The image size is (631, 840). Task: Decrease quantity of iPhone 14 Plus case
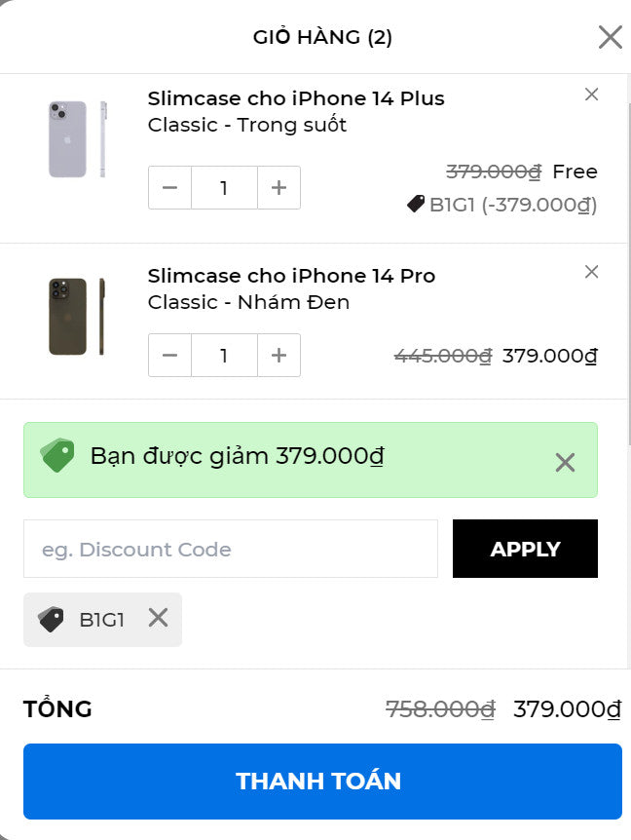169,187
